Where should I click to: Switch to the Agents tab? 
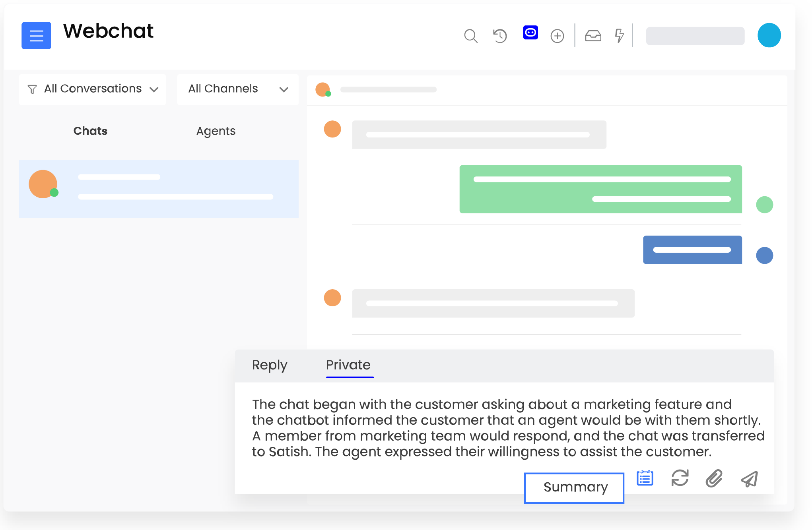(216, 131)
